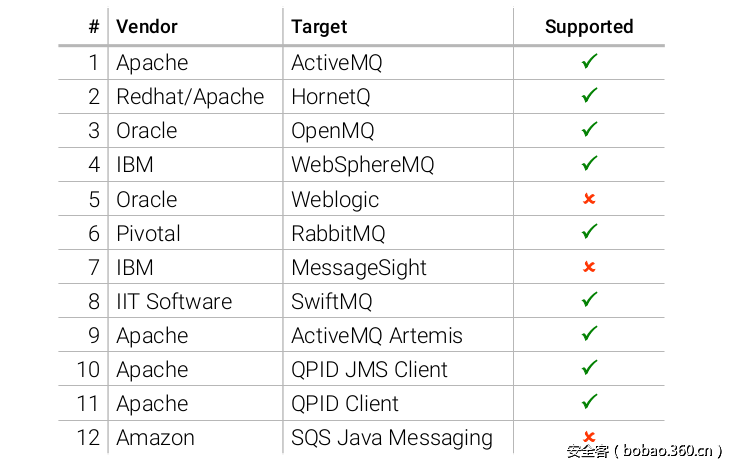Click the green checkmark for OpenMQ

589,130
